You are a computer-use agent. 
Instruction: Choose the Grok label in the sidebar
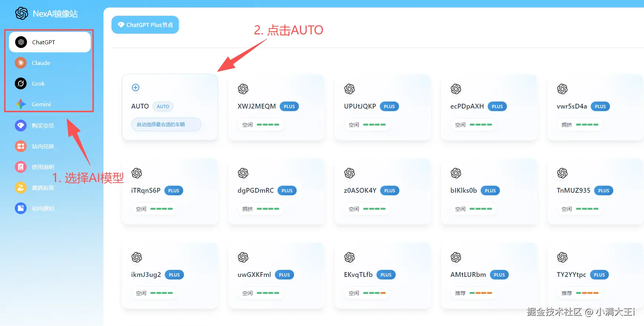point(38,83)
